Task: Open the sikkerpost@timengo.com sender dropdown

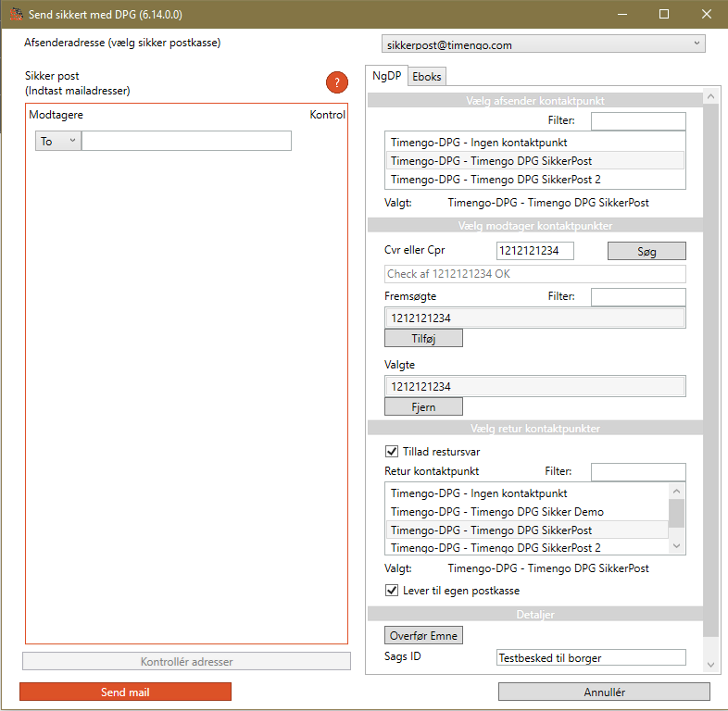Action: tap(543, 44)
